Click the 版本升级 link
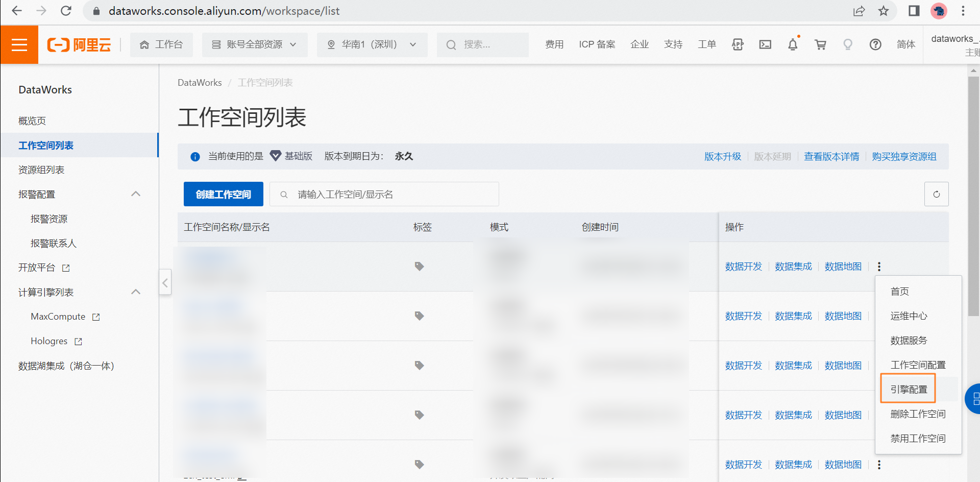The width and height of the screenshot is (980, 482). tap(723, 157)
